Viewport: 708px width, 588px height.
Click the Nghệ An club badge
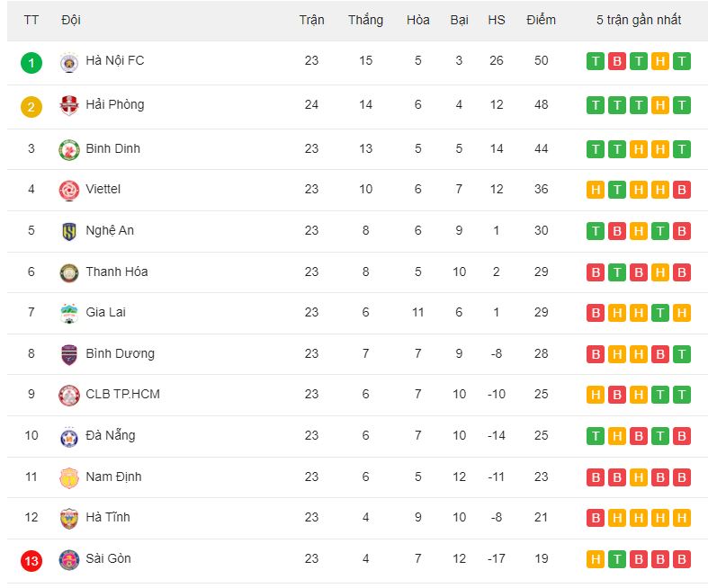pos(69,231)
